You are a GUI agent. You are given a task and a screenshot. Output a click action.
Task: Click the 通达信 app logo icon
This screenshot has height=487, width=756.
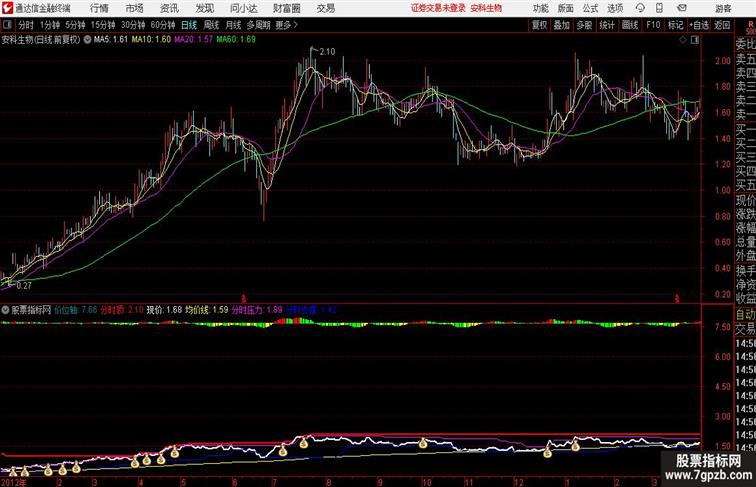[7, 8]
